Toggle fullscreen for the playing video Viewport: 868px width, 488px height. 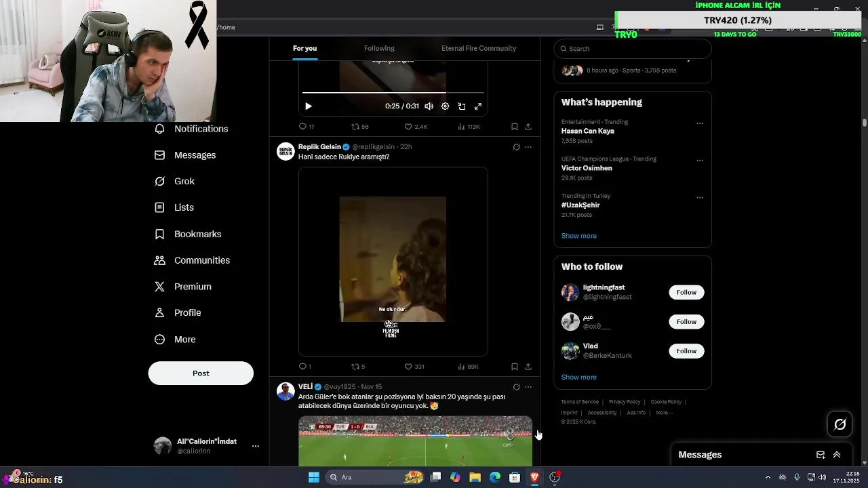click(478, 106)
